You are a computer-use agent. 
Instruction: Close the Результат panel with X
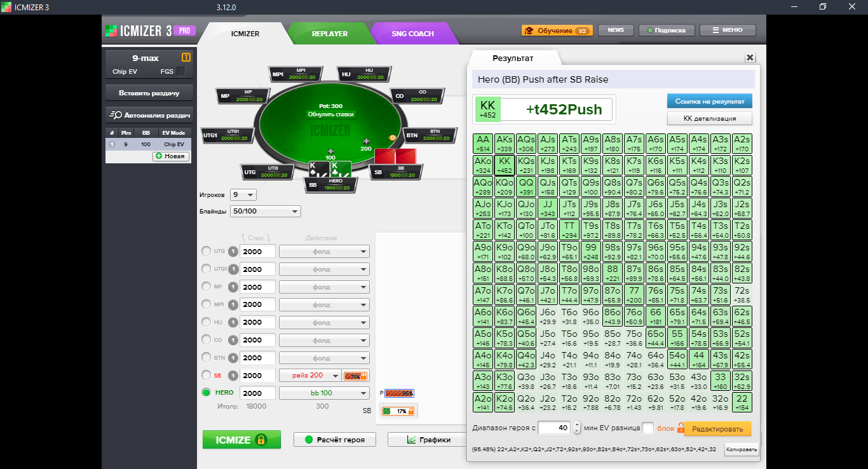coord(750,58)
